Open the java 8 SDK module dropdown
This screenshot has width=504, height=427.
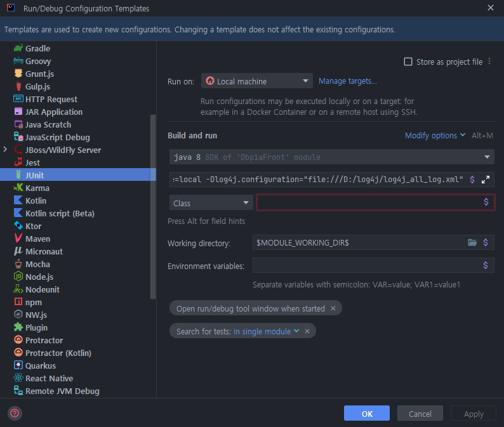point(332,157)
